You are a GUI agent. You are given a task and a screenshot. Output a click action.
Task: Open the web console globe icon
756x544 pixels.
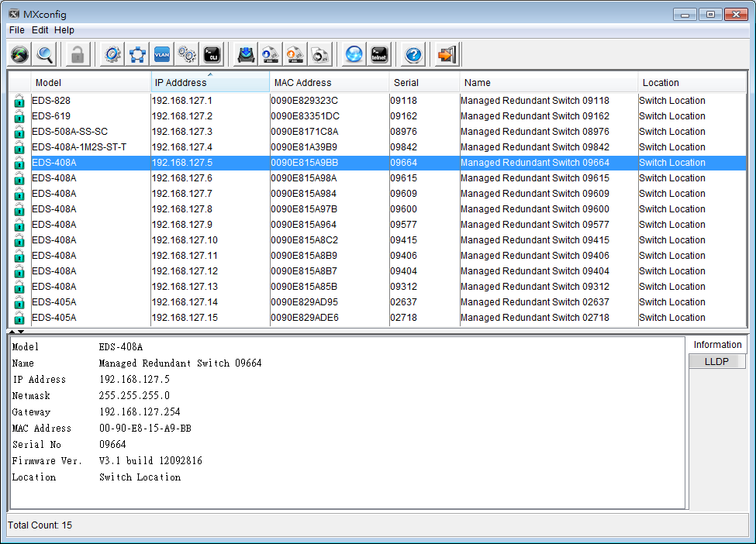pos(354,54)
